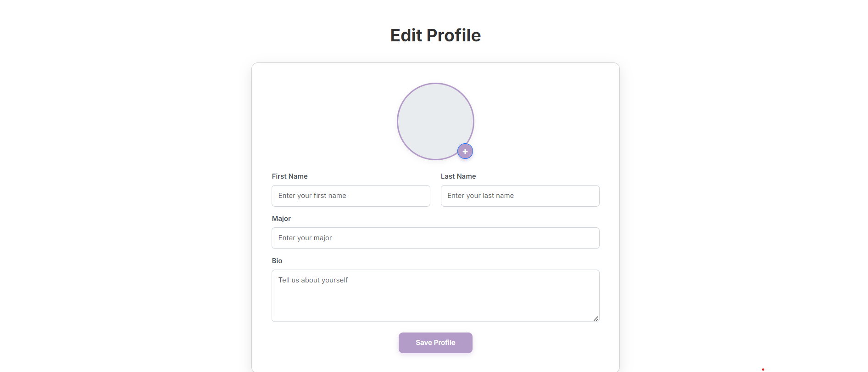Screen dimensions: 868x372
Task: Click the small red dot at the page bottom
Action: pos(763,369)
